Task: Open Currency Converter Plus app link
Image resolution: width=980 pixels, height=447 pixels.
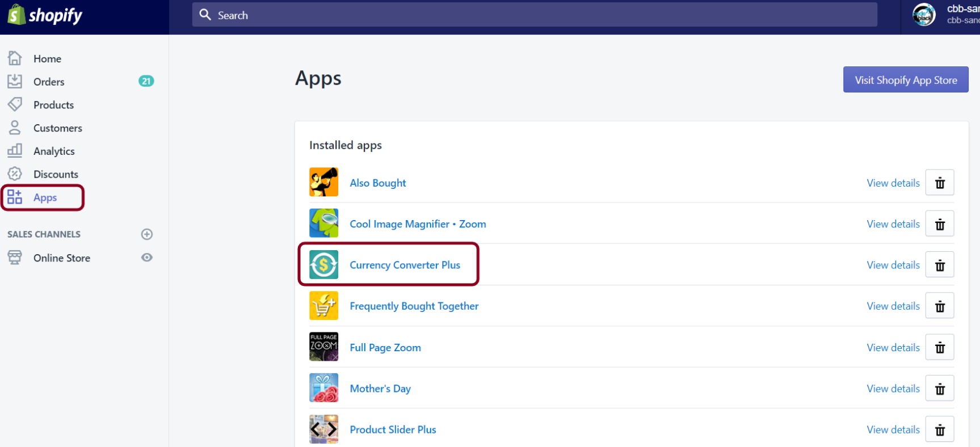Action: tap(405, 265)
